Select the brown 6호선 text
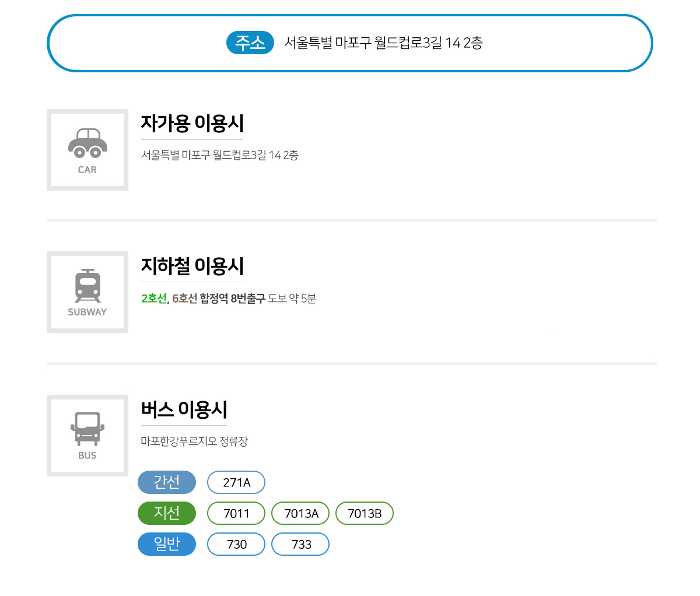This screenshot has width=700, height=596. (185, 299)
